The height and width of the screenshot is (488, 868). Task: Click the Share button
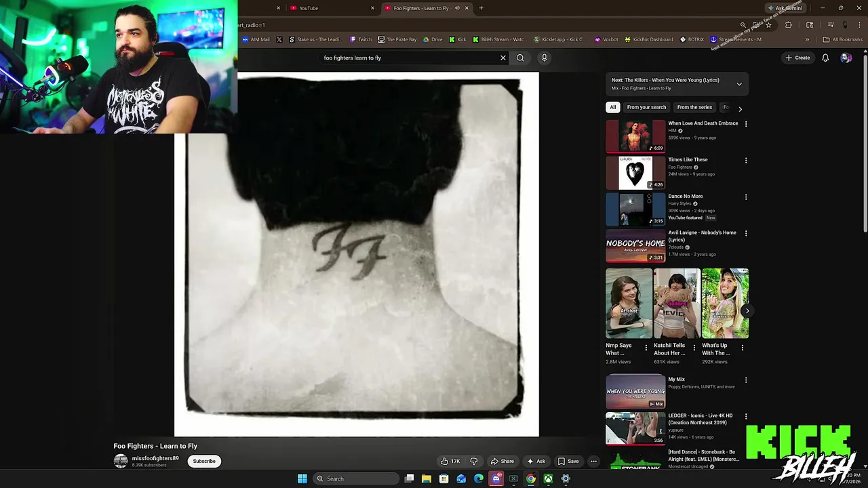point(502,461)
